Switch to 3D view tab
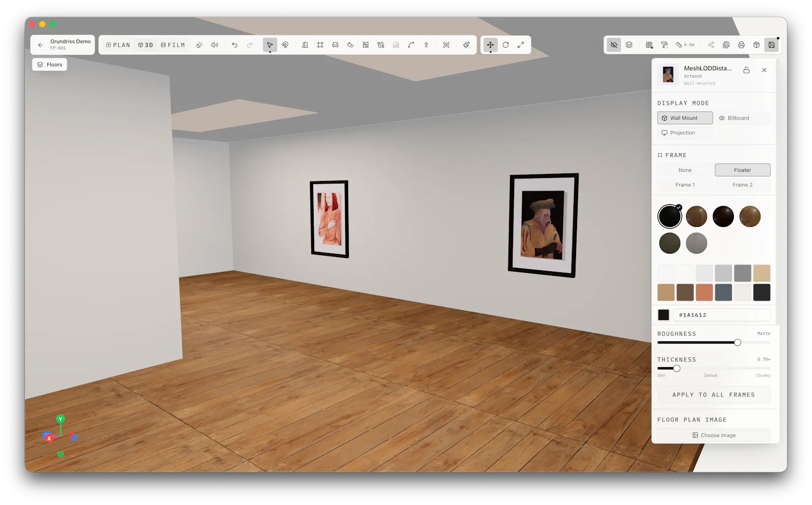The image size is (812, 505). tap(146, 45)
